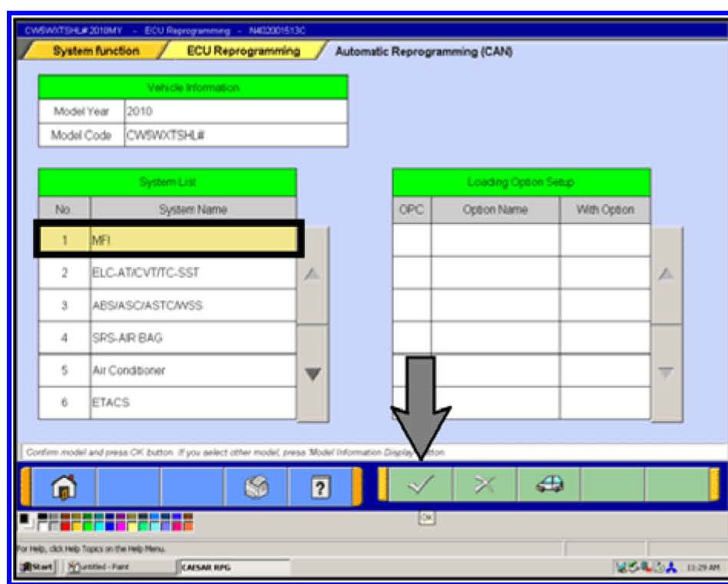Select ETACS system row

click(192, 402)
